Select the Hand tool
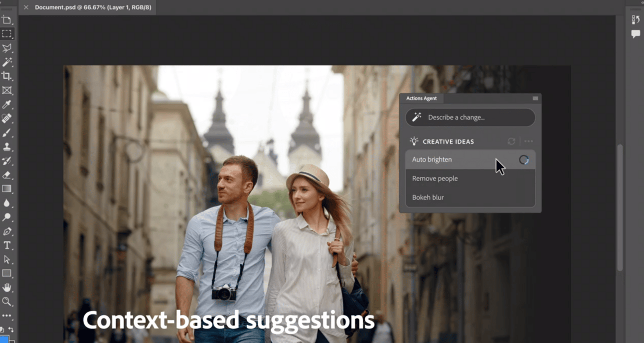Viewport: 644px width, 343px height. pos(7,288)
